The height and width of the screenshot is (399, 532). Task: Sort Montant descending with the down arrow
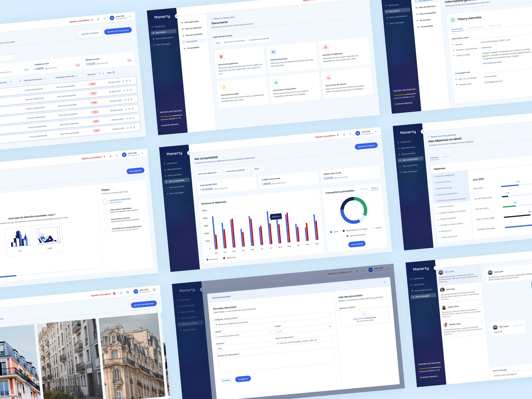(103, 73)
